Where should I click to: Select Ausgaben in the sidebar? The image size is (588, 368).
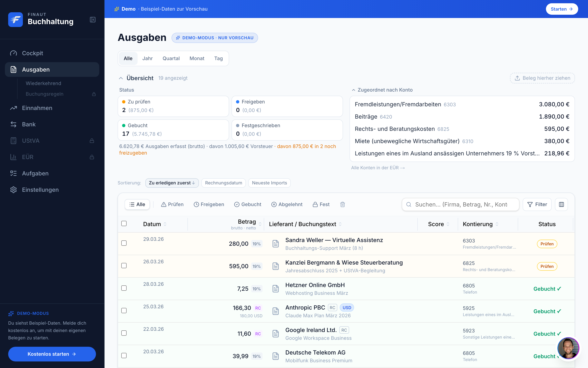tap(52, 69)
